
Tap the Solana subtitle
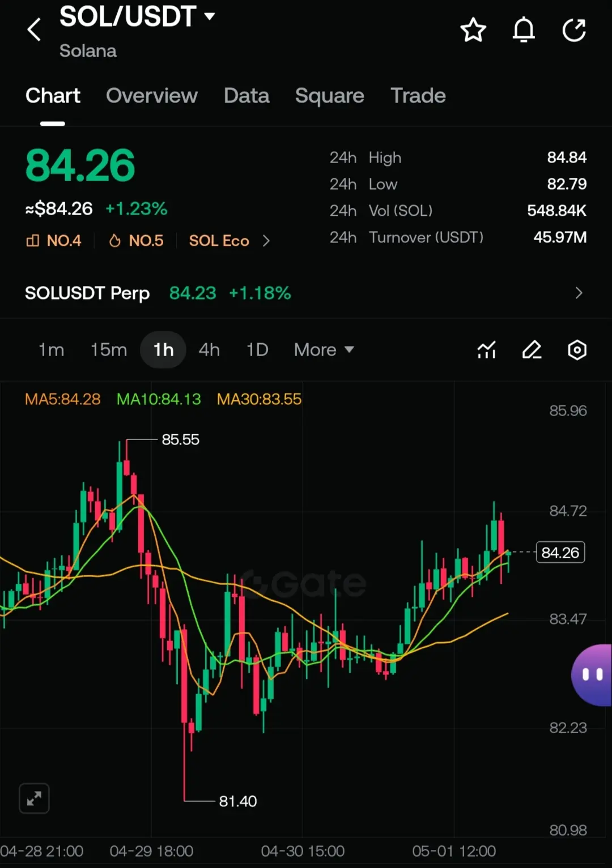pyautogui.click(x=88, y=51)
